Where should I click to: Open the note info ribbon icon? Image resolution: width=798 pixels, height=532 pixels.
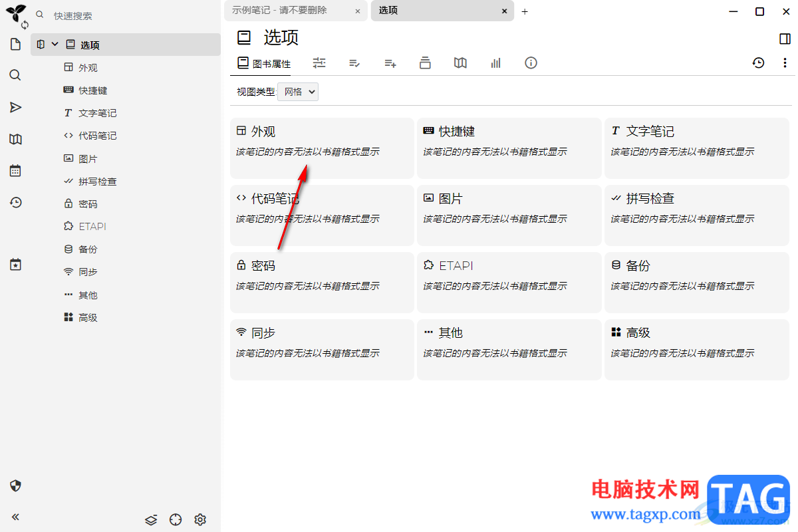(531, 63)
